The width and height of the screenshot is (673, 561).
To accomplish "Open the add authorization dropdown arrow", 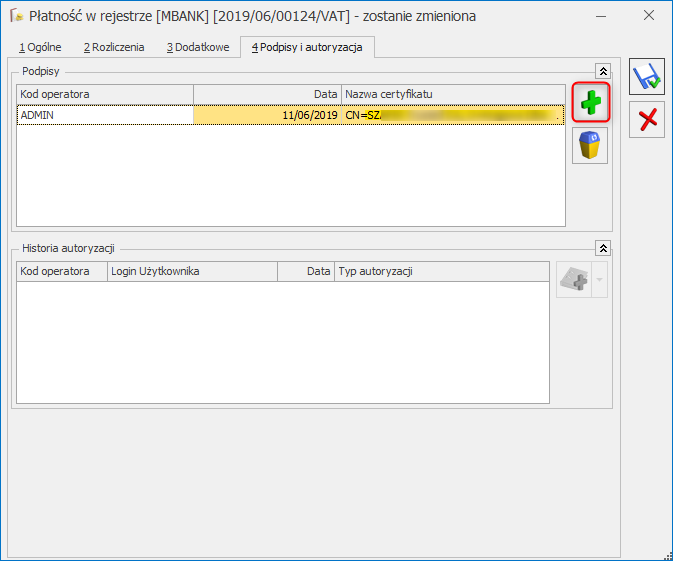I will pyautogui.click(x=600, y=279).
